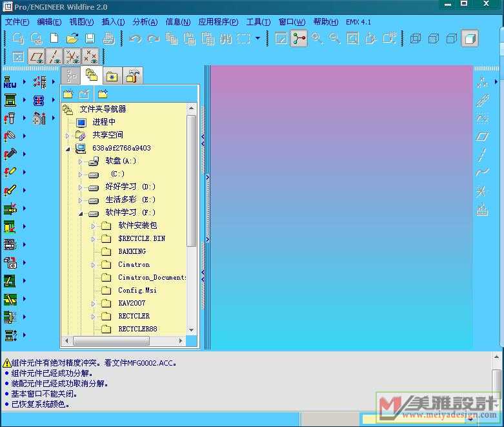Open the EMX 4.1 menu

(358, 22)
